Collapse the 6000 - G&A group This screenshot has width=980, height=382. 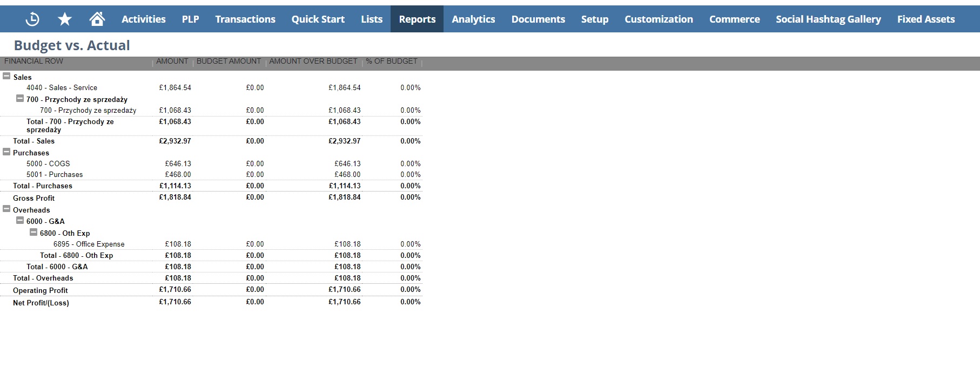[x=20, y=221]
